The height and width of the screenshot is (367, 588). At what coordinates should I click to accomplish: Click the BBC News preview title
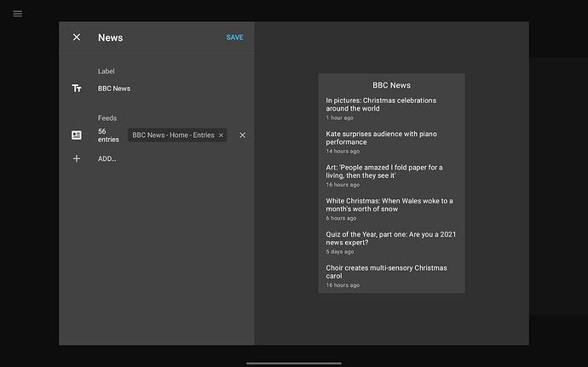tap(391, 85)
